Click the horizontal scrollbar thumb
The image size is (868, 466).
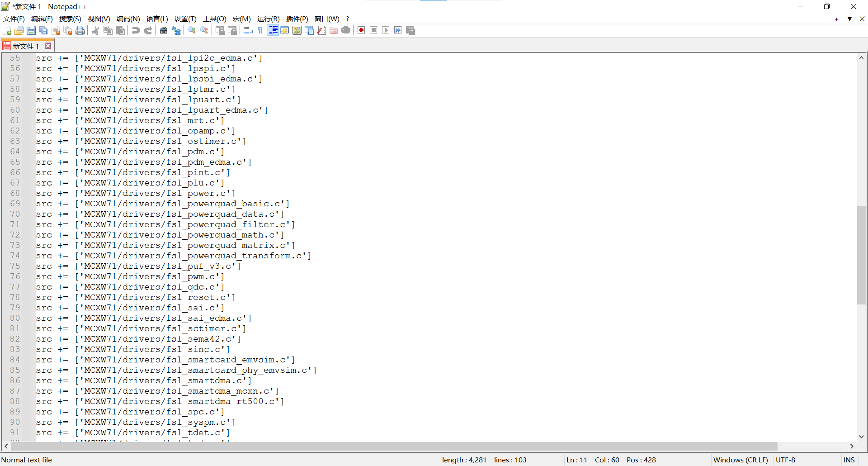[393, 446]
